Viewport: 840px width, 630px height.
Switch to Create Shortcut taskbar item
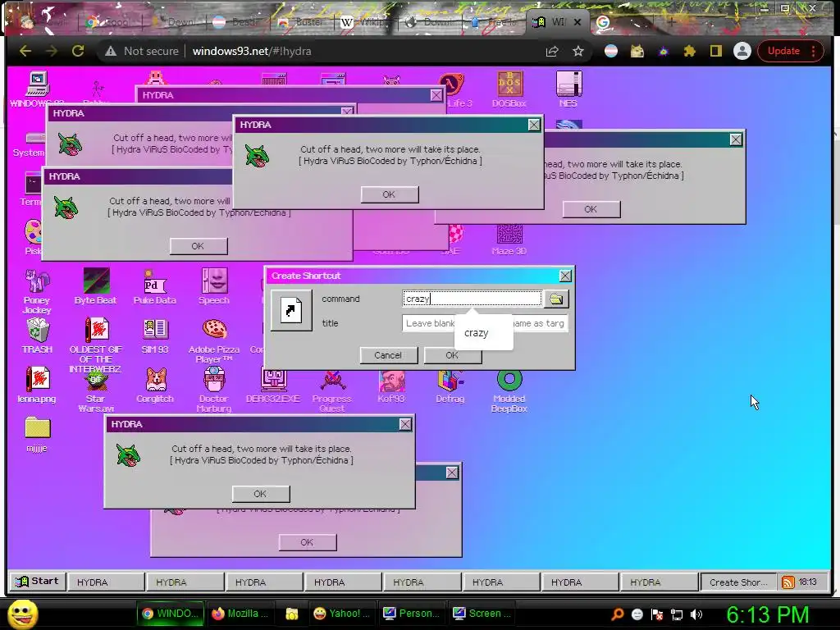tap(738, 582)
